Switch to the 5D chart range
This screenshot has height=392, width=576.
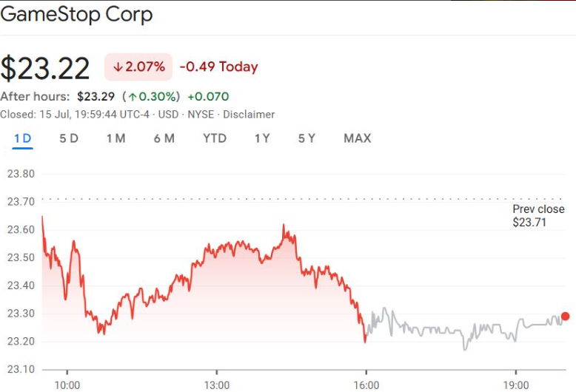pyautogui.click(x=69, y=138)
